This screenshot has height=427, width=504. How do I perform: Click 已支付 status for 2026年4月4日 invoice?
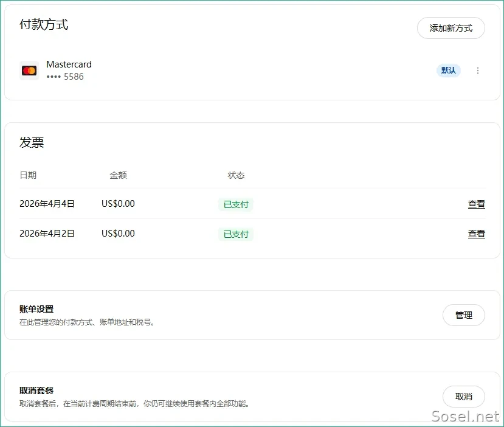coord(236,204)
